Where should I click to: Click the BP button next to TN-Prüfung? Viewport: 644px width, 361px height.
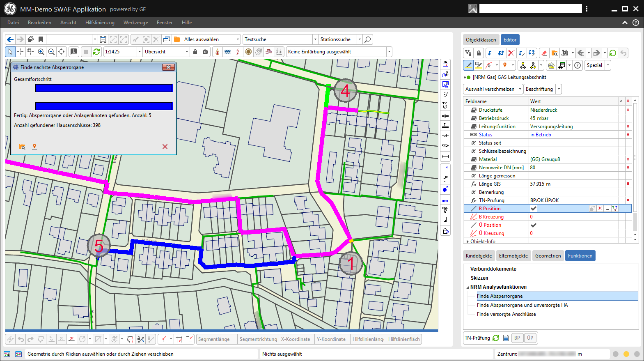pos(517,338)
